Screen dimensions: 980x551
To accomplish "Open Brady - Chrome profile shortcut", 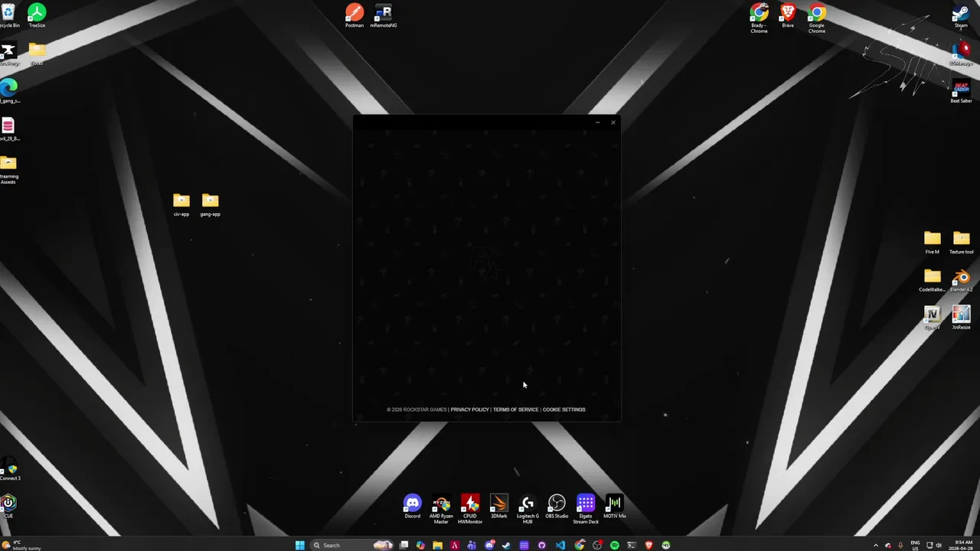I will click(759, 18).
